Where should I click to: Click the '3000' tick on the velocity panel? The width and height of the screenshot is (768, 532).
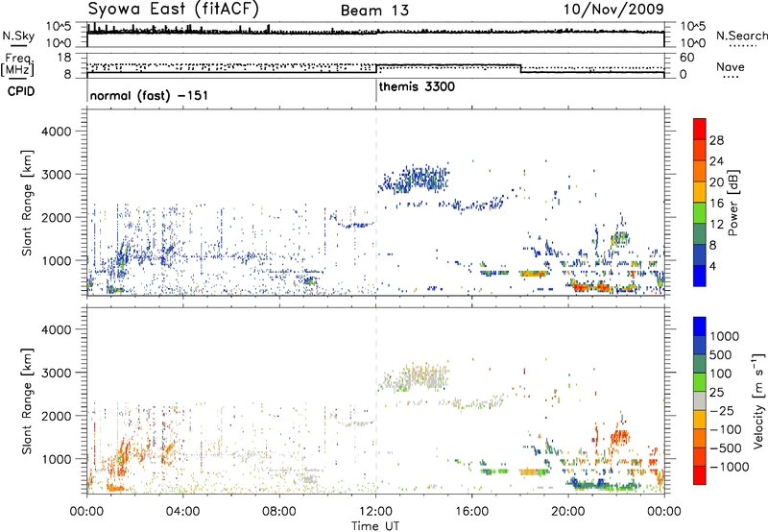click(x=57, y=373)
